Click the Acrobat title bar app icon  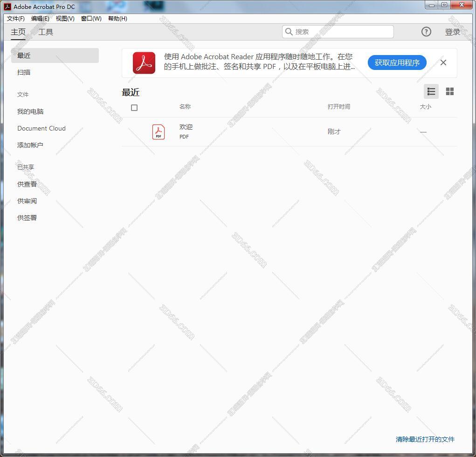coord(7,7)
